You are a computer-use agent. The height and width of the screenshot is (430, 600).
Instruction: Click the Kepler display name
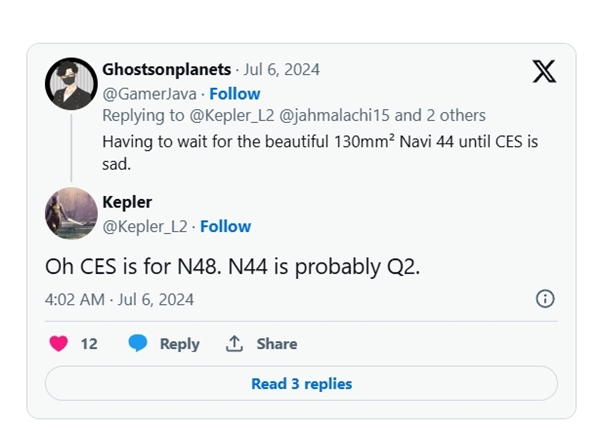pyautogui.click(x=129, y=202)
